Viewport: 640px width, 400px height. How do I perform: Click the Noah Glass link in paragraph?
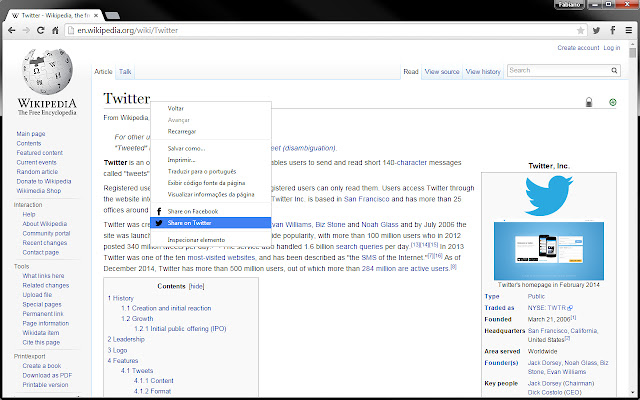(380, 224)
